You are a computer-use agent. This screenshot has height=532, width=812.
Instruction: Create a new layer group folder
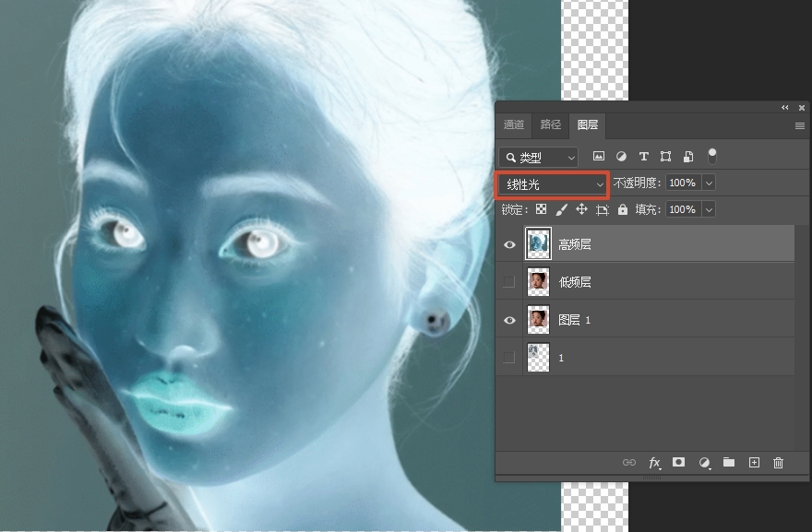coord(728,463)
